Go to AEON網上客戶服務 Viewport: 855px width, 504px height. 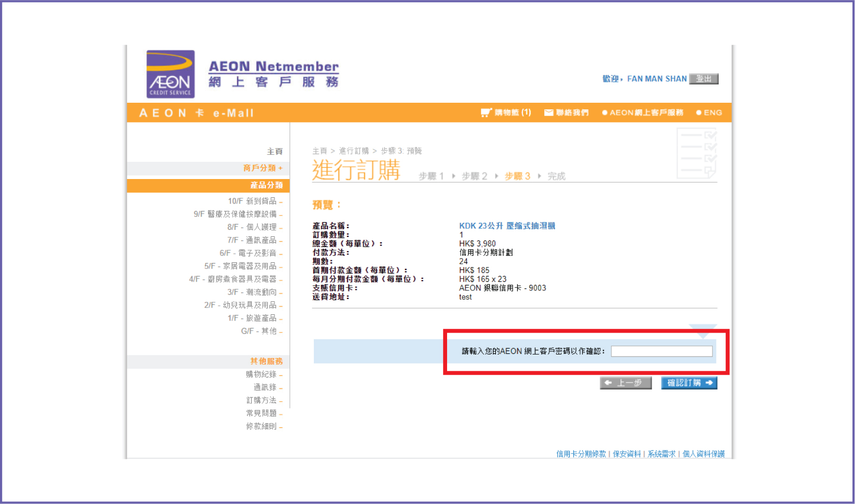tap(642, 112)
